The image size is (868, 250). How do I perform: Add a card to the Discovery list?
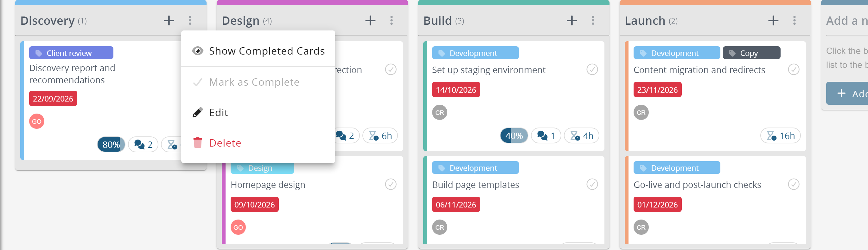point(169,21)
